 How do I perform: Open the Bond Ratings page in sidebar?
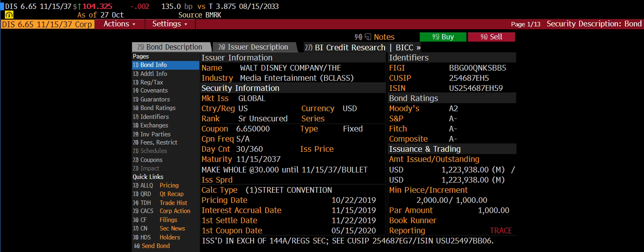pyautogui.click(x=154, y=108)
